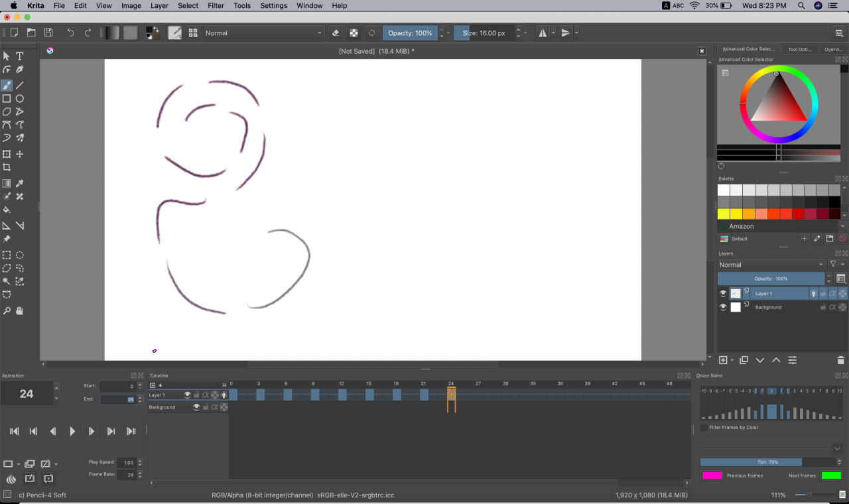Toggle Layer 1 visibility in the timeline
Screen dimensions: 849x504
[x=188, y=395]
